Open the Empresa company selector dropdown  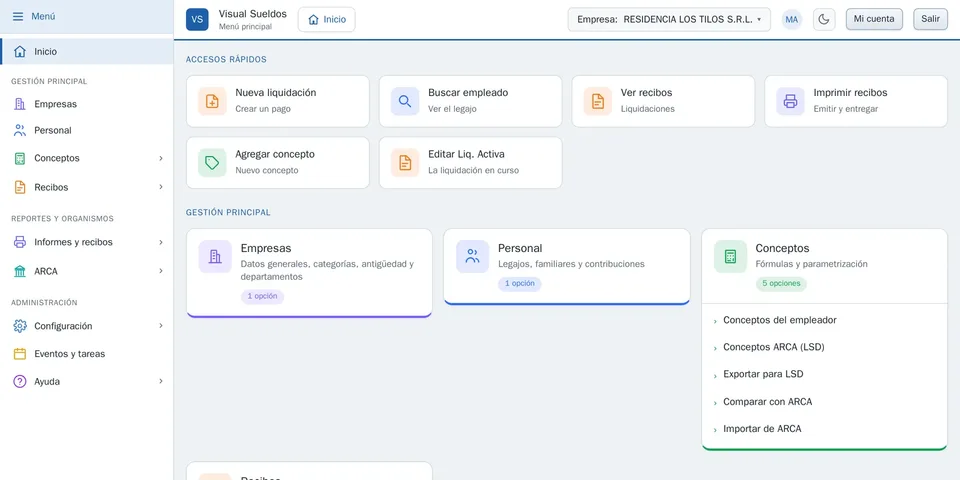click(x=669, y=20)
